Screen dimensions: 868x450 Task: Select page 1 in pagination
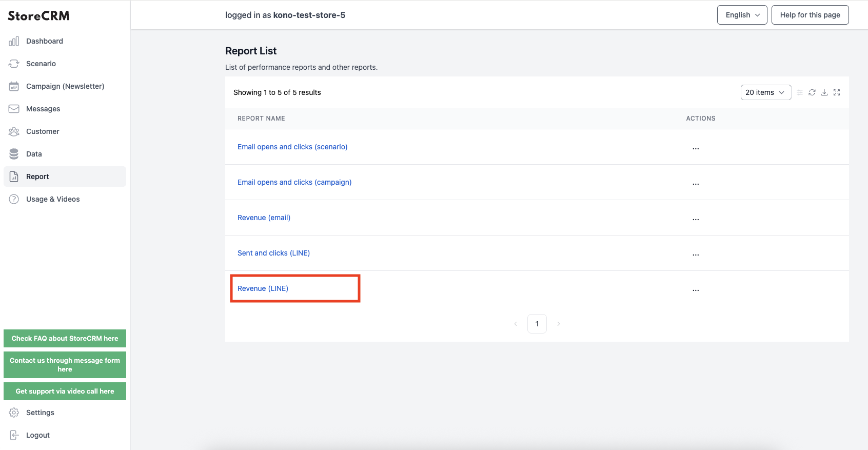click(x=537, y=324)
